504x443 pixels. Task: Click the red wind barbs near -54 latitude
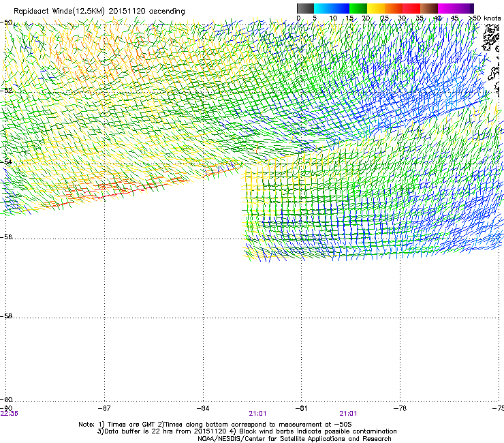pyautogui.click(x=109, y=192)
